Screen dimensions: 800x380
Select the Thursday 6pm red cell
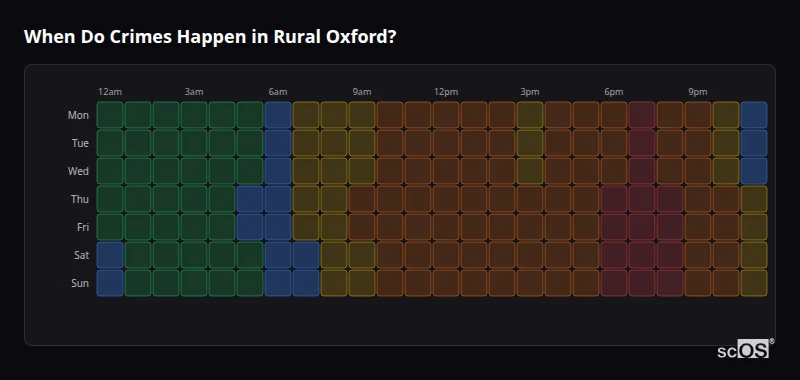point(614,199)
